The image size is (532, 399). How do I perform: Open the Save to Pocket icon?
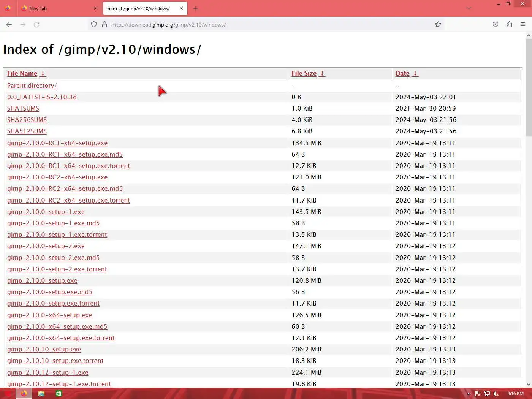pos(496,25)
